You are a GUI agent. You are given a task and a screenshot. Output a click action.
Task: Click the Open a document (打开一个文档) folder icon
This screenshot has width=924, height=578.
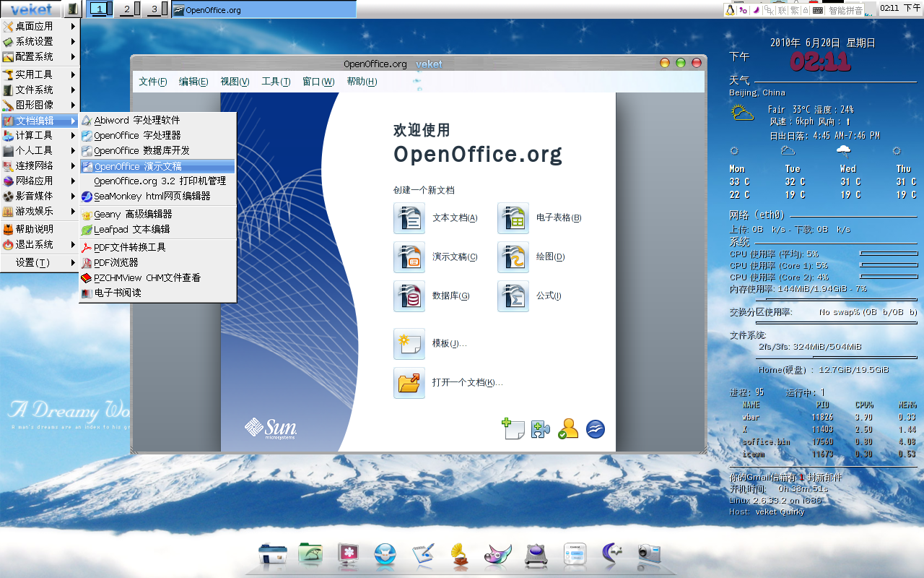click(409, 383)
